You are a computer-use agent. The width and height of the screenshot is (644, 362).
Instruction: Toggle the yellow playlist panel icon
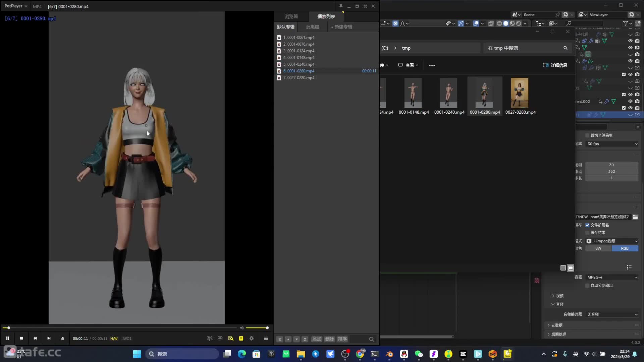pos(241,339)
